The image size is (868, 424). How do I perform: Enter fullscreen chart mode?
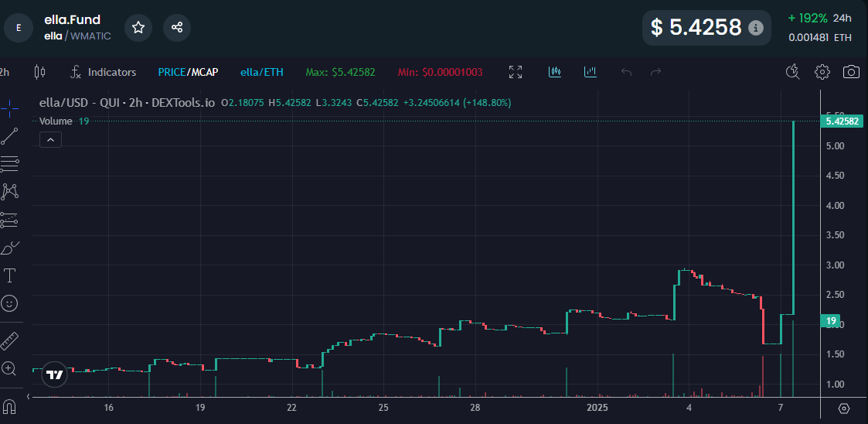click(516, 72)
